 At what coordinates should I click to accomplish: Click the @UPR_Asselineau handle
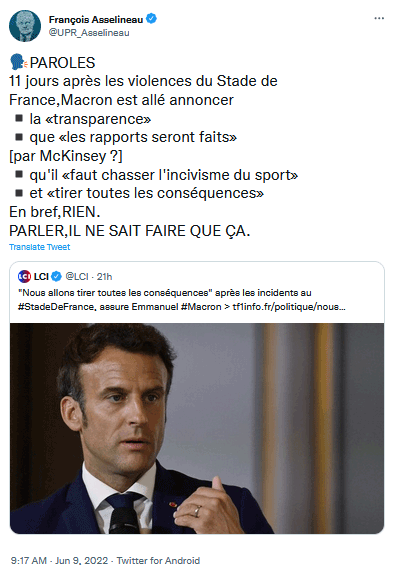coord(89,33)
